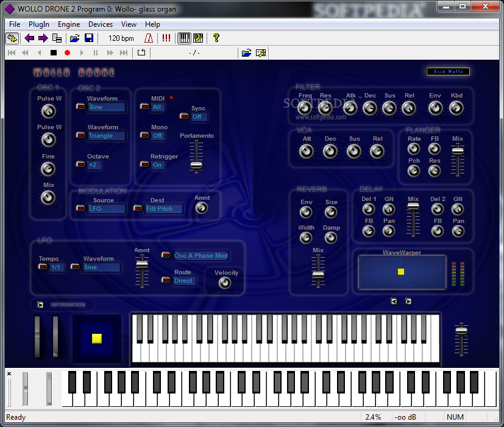Click the pause transport button
Image resolution: width=504 pixels, height=427 pixels.
(96, 53)
